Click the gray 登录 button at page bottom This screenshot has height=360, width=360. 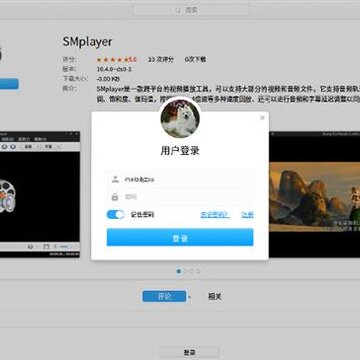tap(189, 352)
